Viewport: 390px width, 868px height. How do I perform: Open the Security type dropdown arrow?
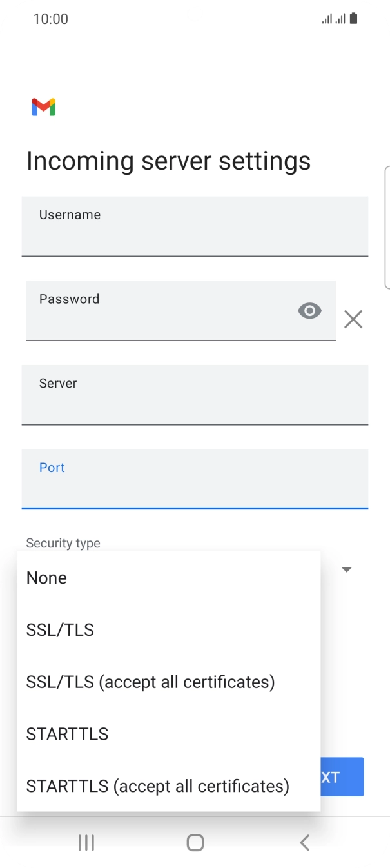[347, 569]
